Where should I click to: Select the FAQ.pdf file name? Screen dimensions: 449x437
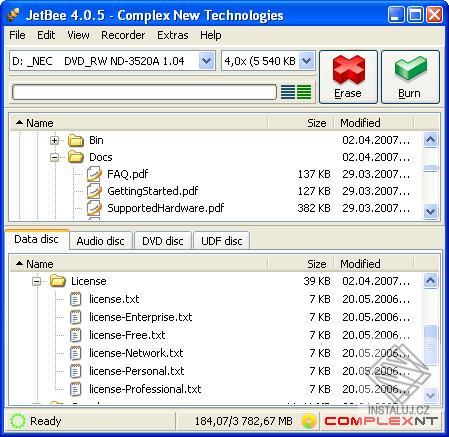127,174
